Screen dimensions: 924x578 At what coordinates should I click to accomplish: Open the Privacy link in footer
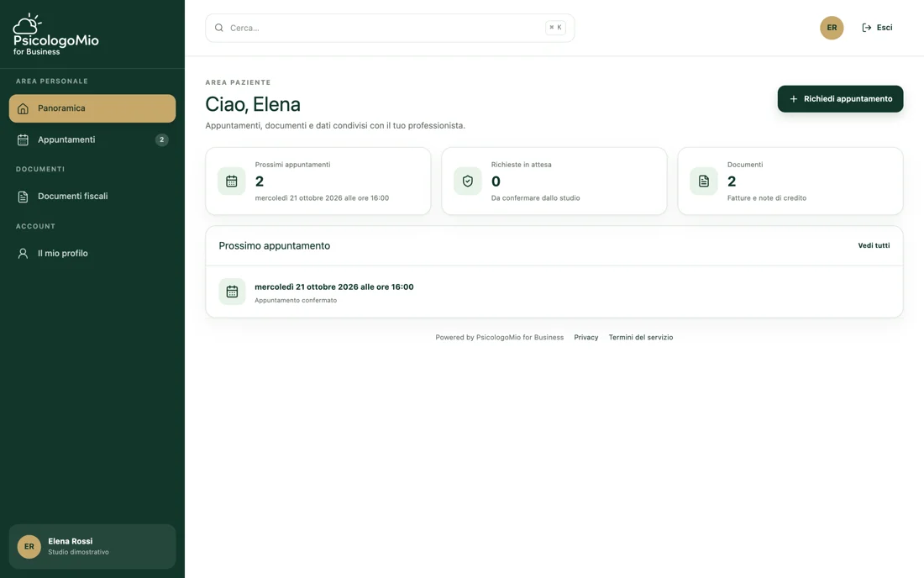click(585, 338)
